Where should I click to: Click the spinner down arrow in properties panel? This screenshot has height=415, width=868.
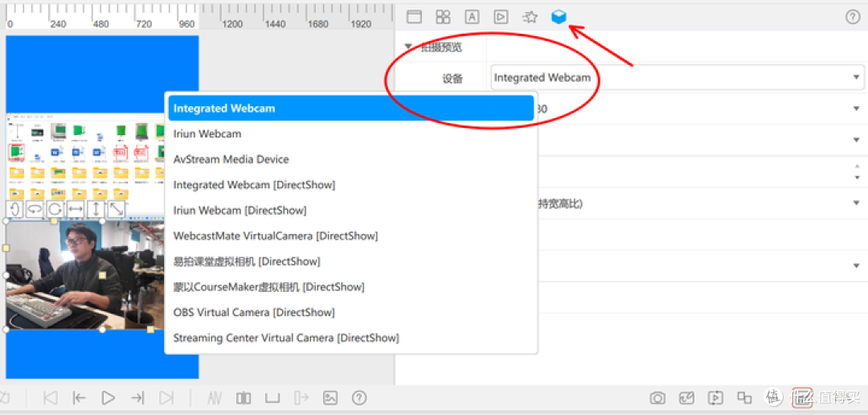[857, 177]
